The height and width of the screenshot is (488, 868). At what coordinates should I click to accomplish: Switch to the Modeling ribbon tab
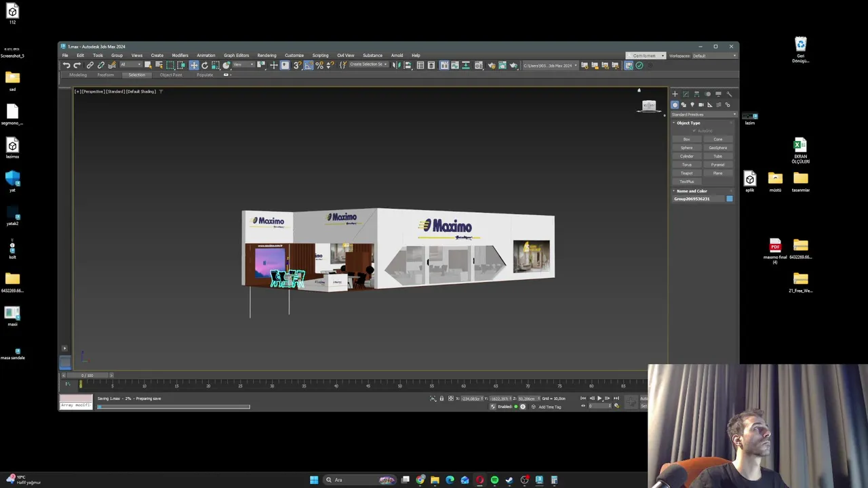coord(78,75)
